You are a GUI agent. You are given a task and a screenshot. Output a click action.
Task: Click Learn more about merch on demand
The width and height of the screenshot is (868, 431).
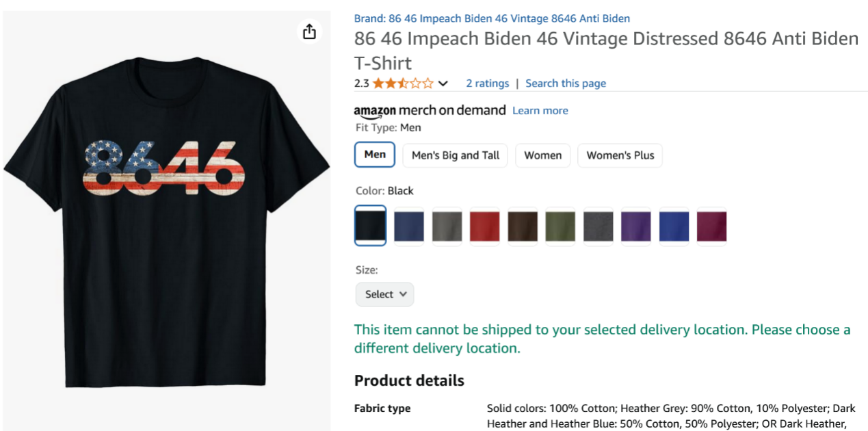pyautogui.click(x=540, y=111)
